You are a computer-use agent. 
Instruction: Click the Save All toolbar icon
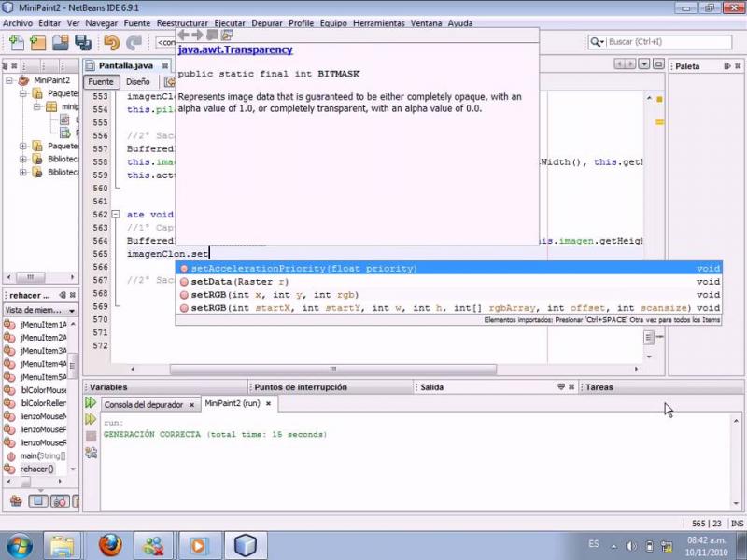(83, 43)
